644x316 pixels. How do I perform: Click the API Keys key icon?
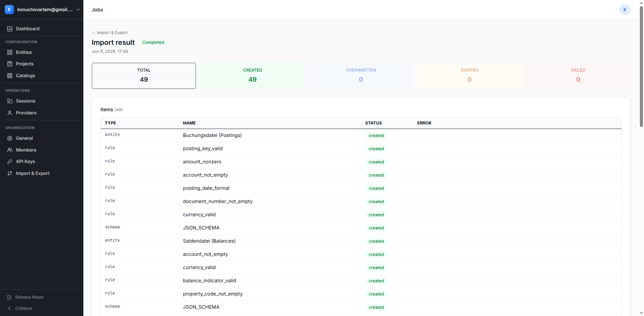[10, 162]
